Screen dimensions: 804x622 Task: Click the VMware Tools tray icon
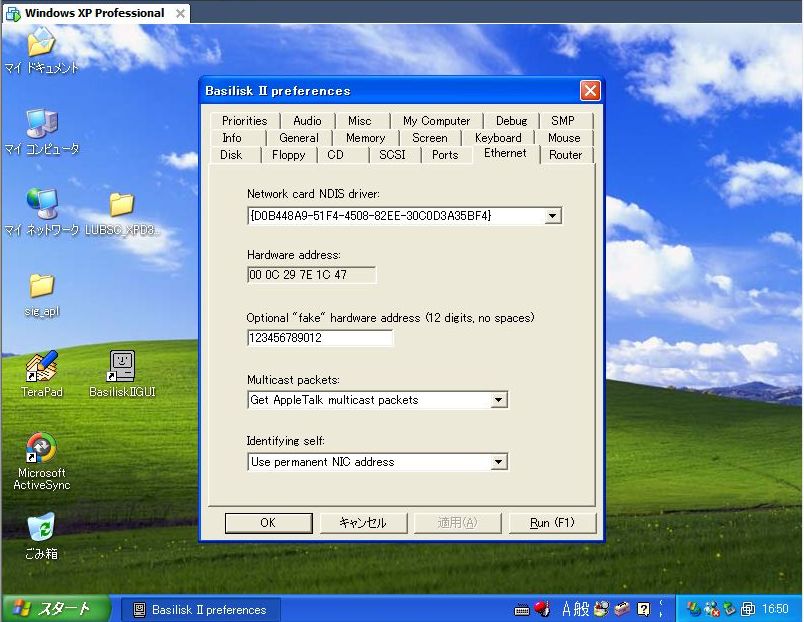click(x=748, y=609)
